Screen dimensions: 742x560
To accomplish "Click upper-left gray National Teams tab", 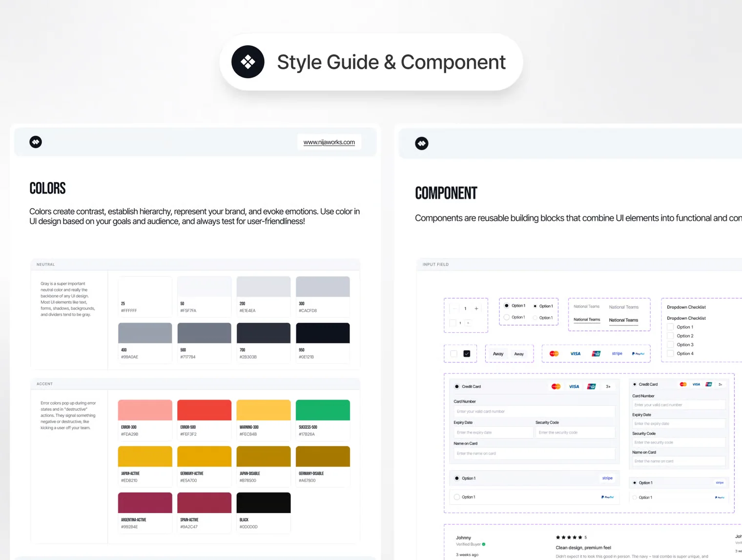I will pyautogui.click(x=586, y=306).
